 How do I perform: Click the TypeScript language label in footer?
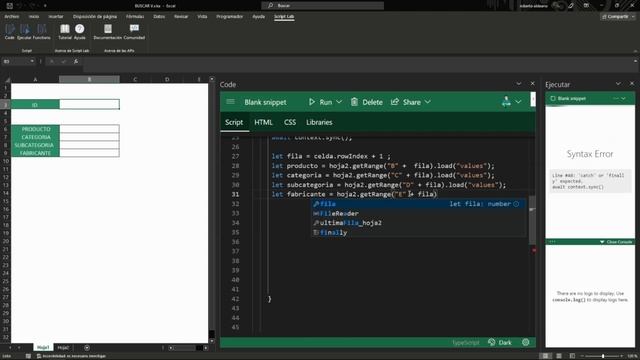click(466, 343)
